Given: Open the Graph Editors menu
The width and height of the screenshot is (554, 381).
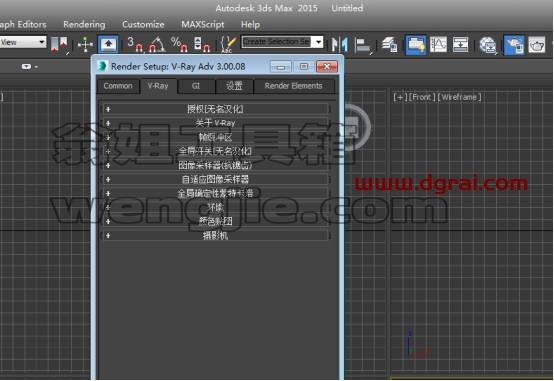Looking at the screenshot, I should pos(23,24).
